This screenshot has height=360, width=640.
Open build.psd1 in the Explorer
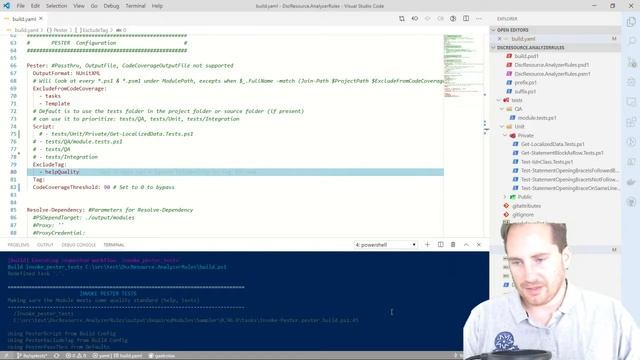tap(526, 56)
